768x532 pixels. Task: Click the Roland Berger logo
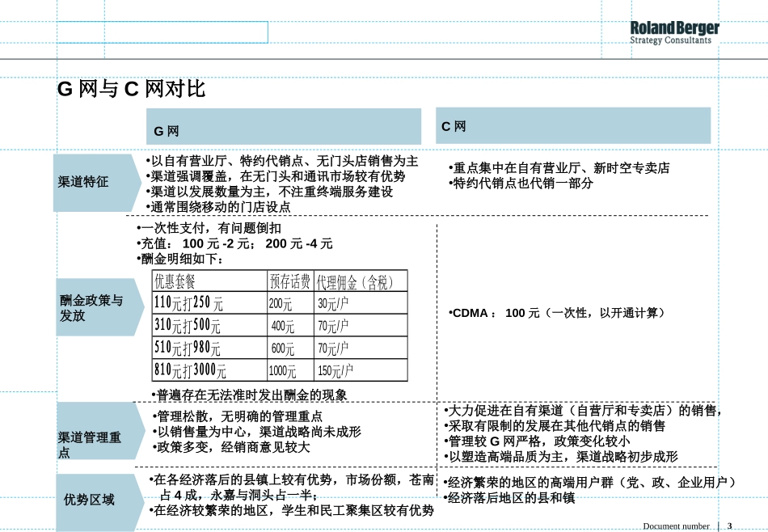click(674, 33)
